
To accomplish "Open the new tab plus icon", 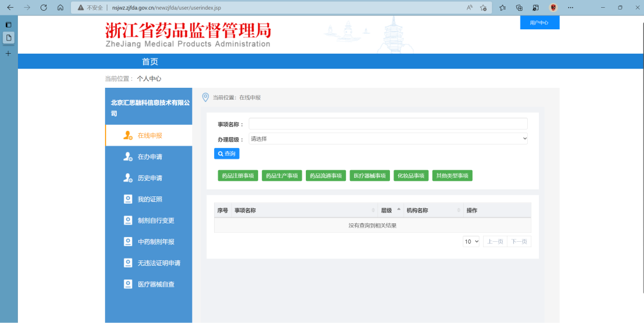I will 8,53.
